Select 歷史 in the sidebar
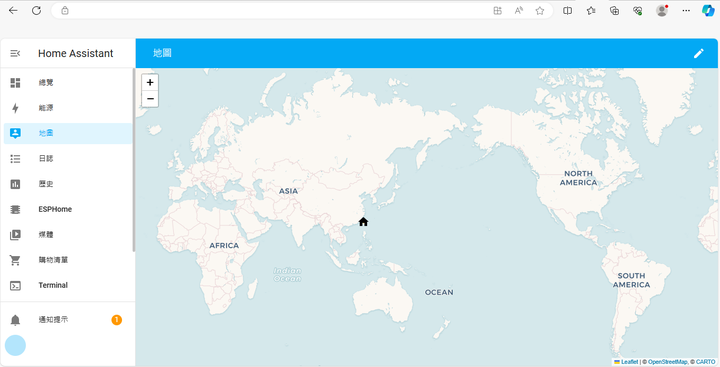 click(x=46, y=184)
